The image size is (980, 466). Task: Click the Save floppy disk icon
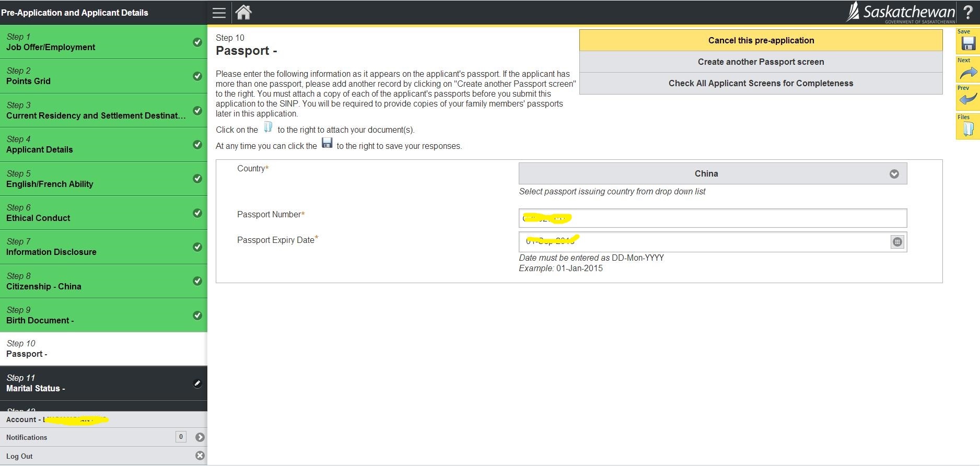click(968, 44)
